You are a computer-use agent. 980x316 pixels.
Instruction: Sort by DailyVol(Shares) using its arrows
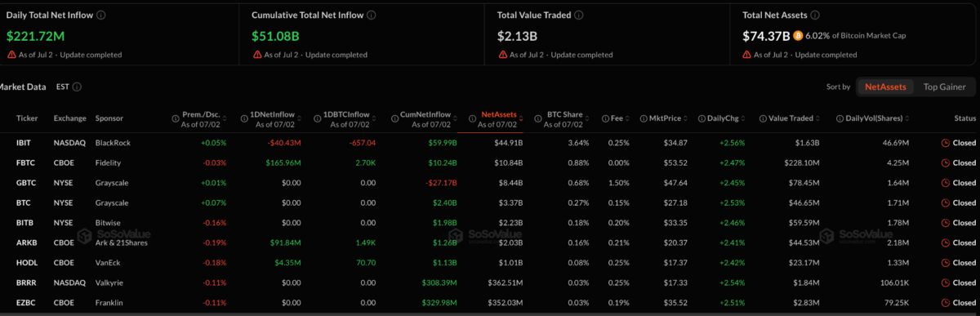point(907,118)
